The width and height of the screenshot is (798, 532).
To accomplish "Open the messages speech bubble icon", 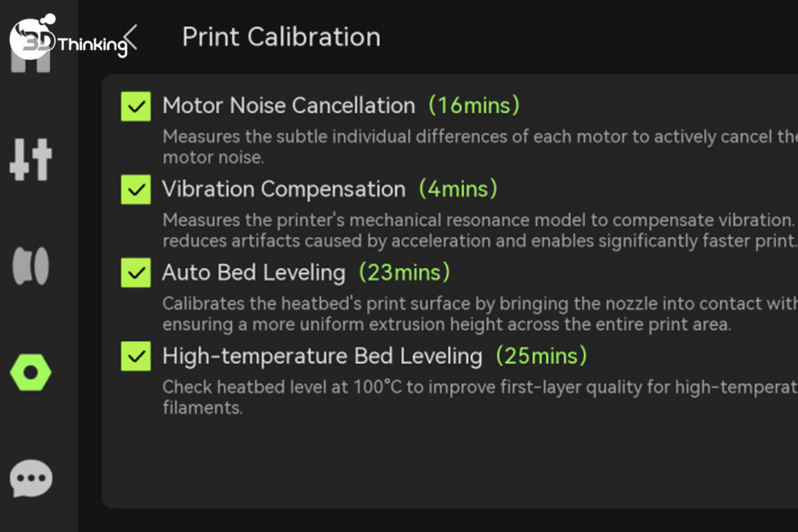I will pyautogui.click(x=31, y=478).
